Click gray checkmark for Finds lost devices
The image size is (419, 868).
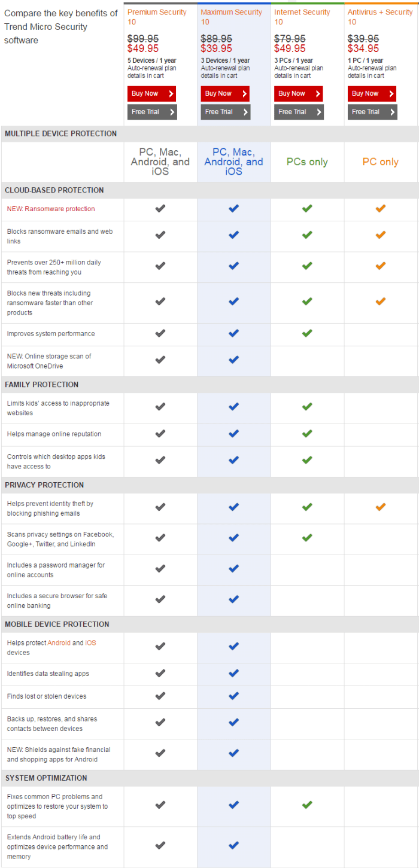pyautogui.click(x=160, y=696)
